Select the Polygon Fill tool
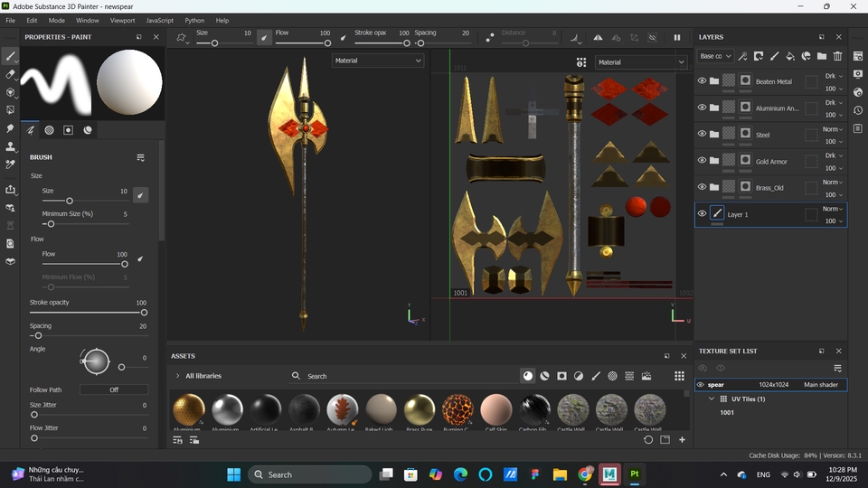 [11, 110]
